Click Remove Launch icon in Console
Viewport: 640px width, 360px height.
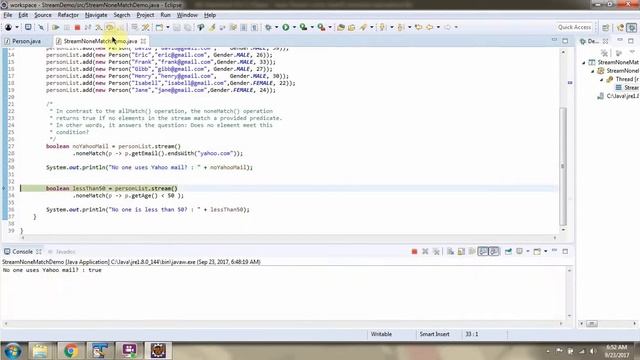click(425, 251)
